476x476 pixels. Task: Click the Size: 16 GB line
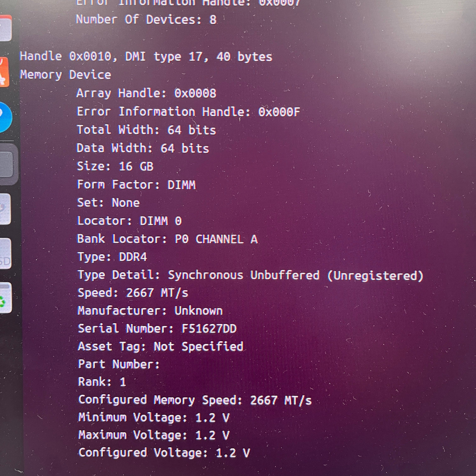(115, 166)
